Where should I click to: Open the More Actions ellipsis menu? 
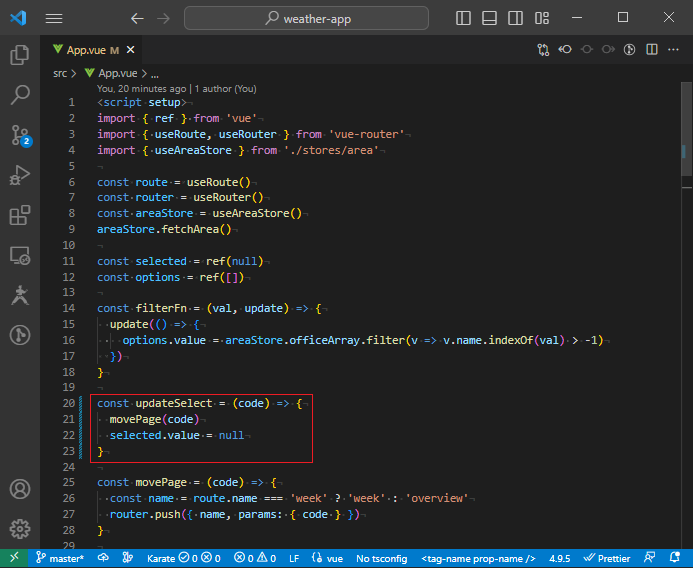click(x=674, y=50)
